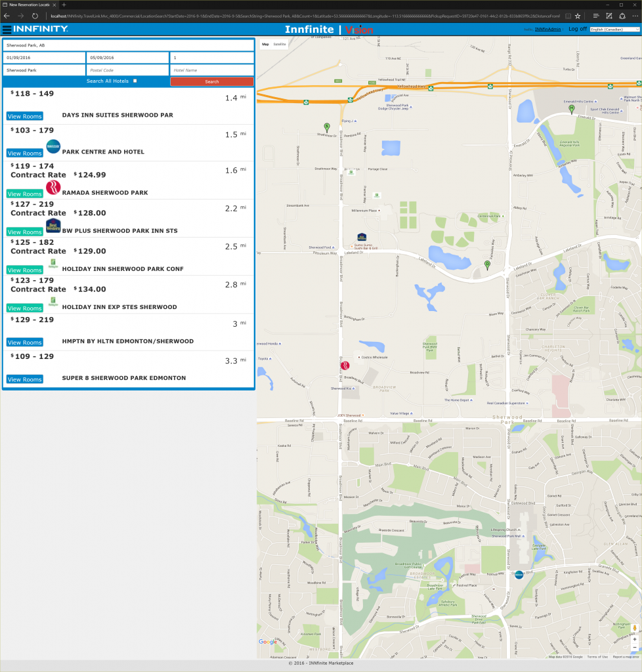
Task: Click the Sherwood Park city field
Action: 45,70
